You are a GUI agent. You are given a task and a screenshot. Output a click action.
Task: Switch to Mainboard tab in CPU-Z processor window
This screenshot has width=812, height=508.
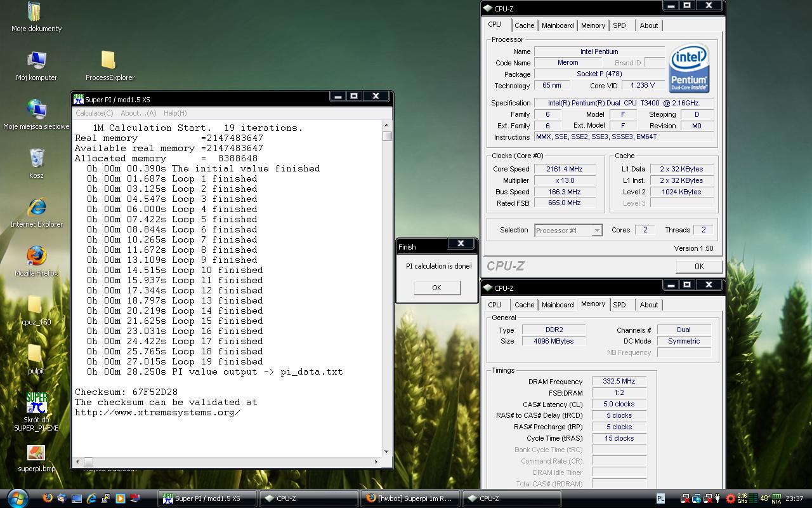pyautogui.click(x=558, y=25)
